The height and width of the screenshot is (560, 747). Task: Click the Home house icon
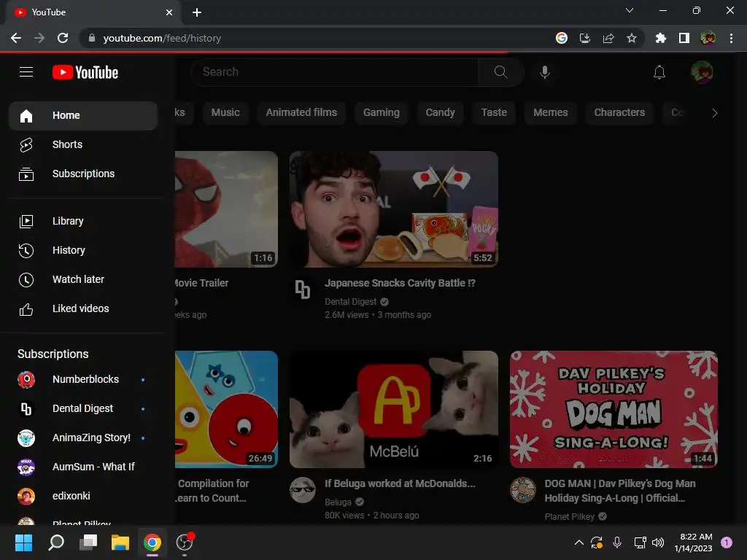(26, 116)
